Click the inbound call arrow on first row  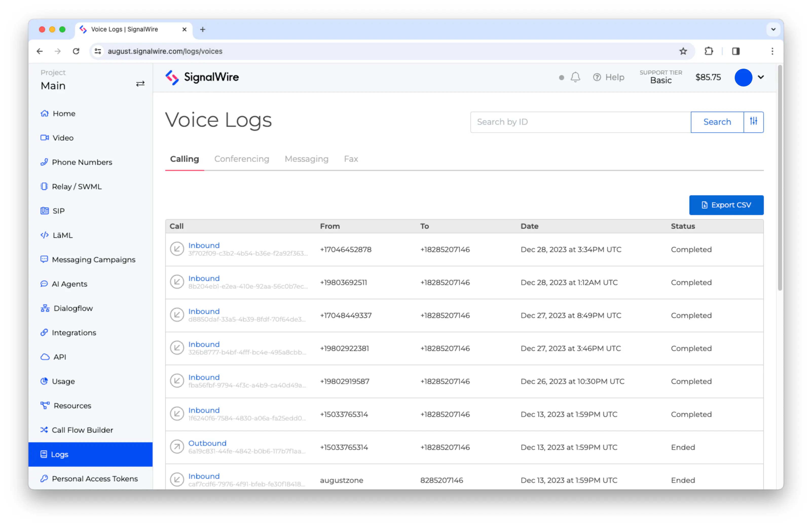(x=177, y=249)
